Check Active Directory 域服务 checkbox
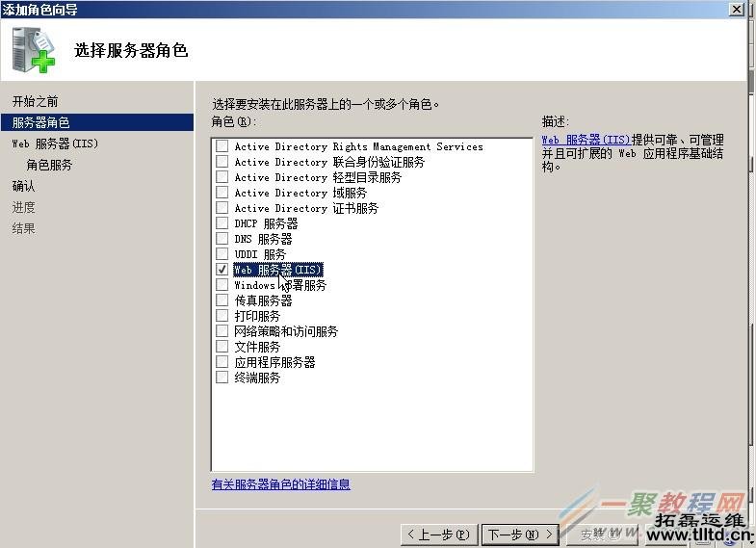756x548 pixels. 222,193
